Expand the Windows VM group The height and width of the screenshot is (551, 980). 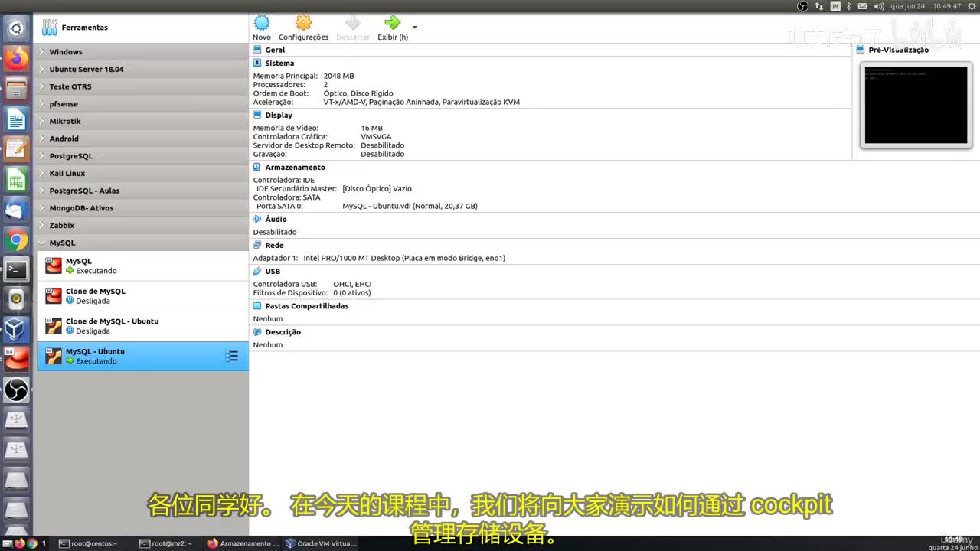41,52
